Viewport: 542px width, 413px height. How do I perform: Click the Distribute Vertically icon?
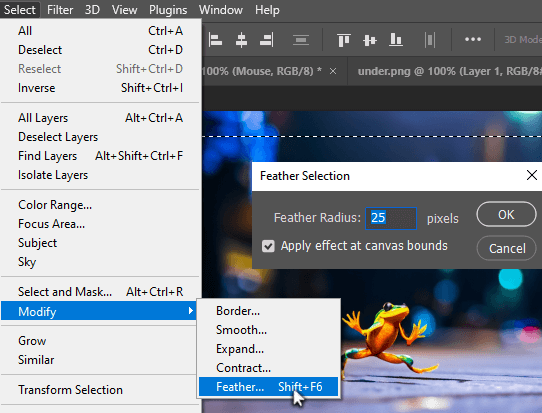point(301,40)
